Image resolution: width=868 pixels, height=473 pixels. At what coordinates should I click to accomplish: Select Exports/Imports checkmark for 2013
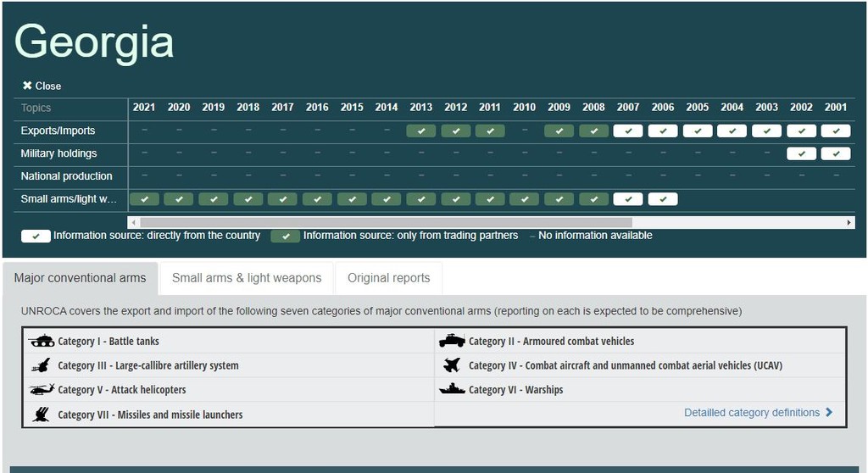[421, 131]
